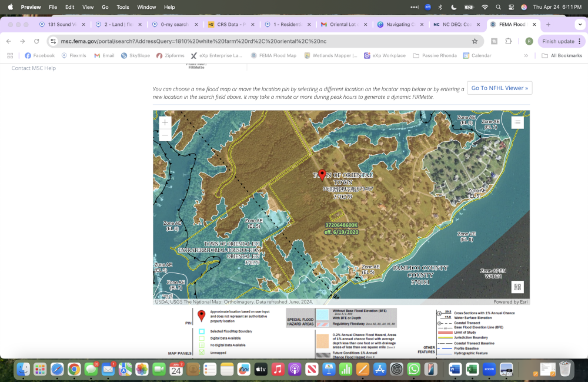Screen dimensions: 588x382
Task: Zoom out on the flood map
Action: pos(165,135)
